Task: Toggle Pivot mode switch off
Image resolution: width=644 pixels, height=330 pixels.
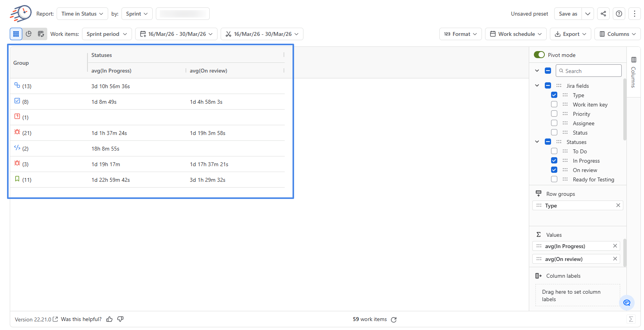Action: click(539, 55)
